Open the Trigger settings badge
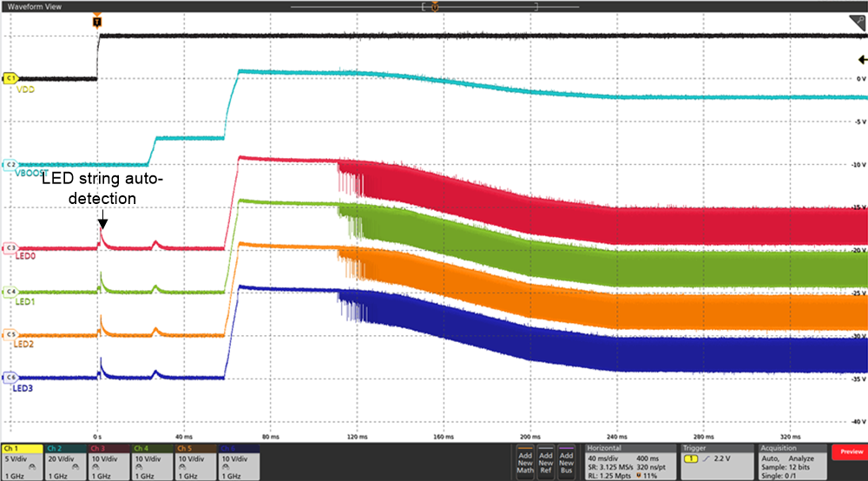868x481 pixels. click(709, 458)
